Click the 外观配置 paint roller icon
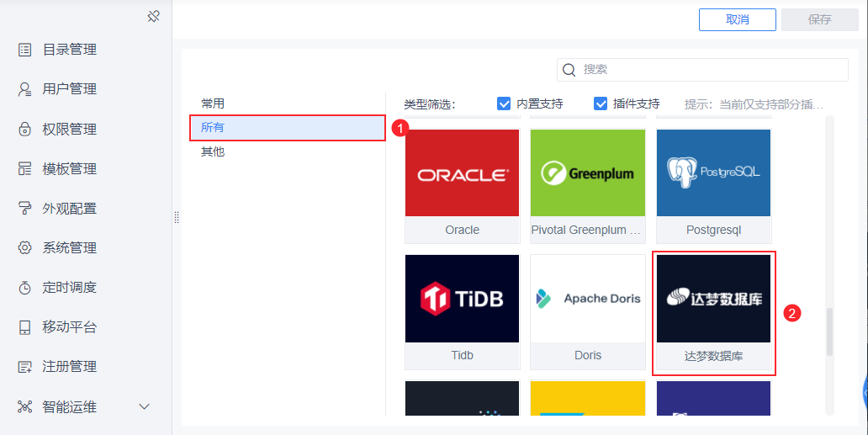868x435 pixels. pyautogui.click(x=25, y=208)
